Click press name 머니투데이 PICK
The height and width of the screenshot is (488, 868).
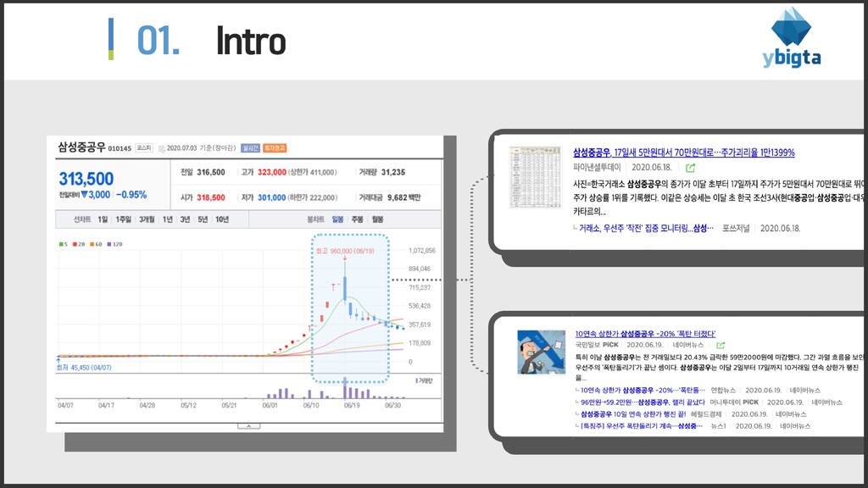[x=734, y=402]
